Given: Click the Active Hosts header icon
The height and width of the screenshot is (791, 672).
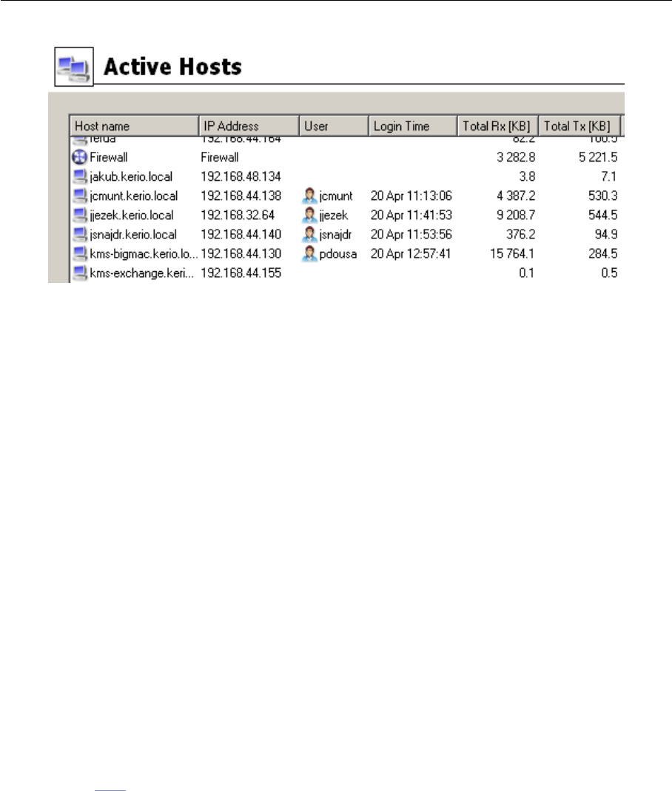Looking at the screenshot, I should (73, 67).
